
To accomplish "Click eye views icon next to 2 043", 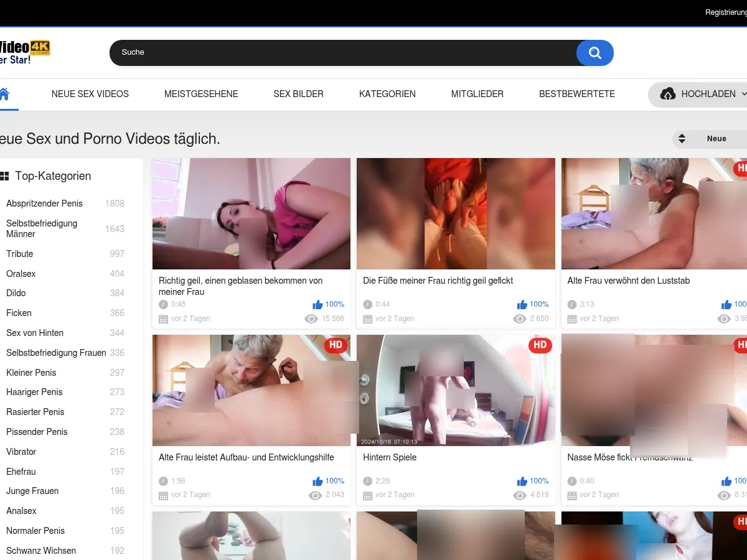I will click(316, 496).
